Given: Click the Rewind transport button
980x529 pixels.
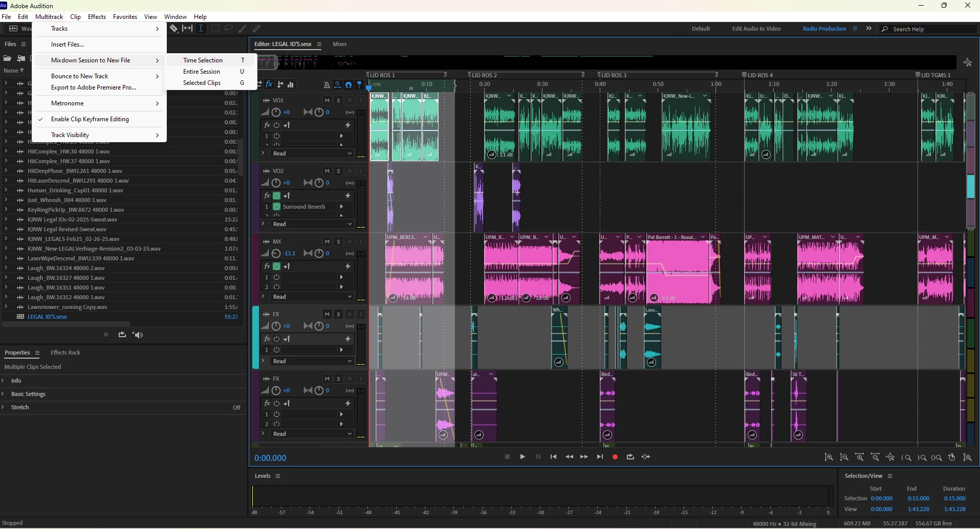Looking at the screenshot, I should [569, 457].
